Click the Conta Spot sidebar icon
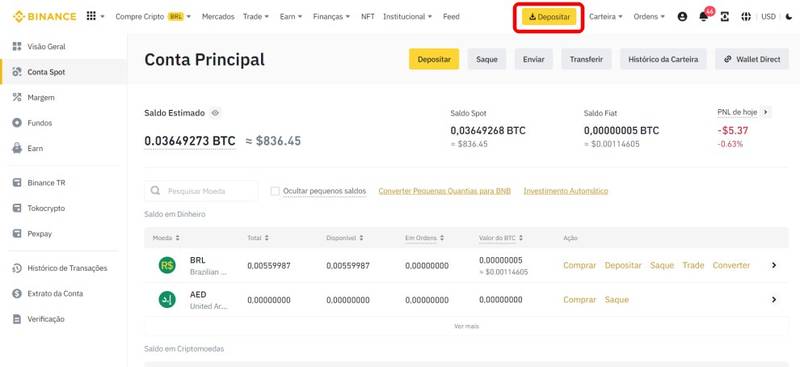This screenshot has height=367, width=800. (17, 72)
